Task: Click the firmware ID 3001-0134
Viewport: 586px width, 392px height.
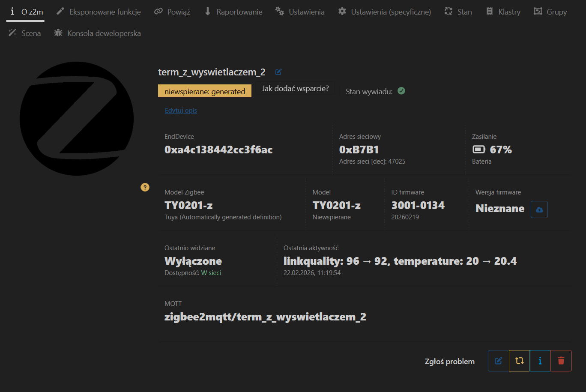Action: pos(418,205)
